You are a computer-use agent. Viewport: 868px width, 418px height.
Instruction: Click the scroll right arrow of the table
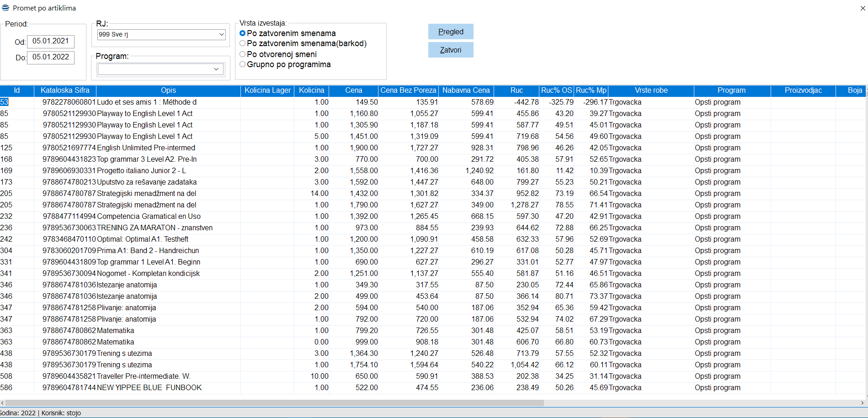863,403
